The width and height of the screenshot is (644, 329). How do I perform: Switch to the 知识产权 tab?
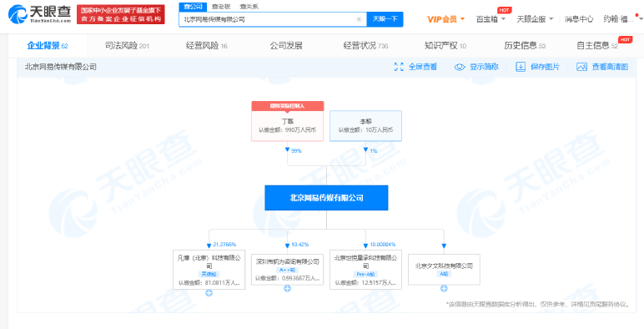coord(445,46)
